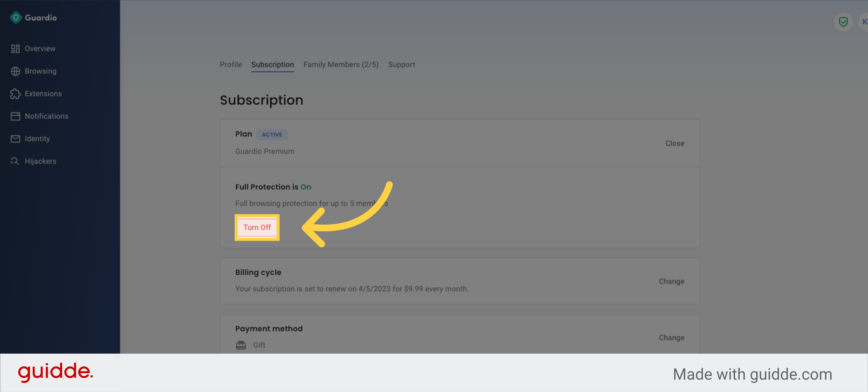868x392 pixels.
Task: Click the Billing cycle heading
Action: point(258,273)
